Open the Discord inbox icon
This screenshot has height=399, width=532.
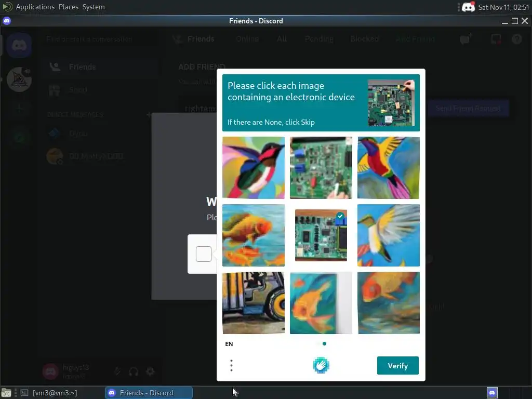[496, 39]
